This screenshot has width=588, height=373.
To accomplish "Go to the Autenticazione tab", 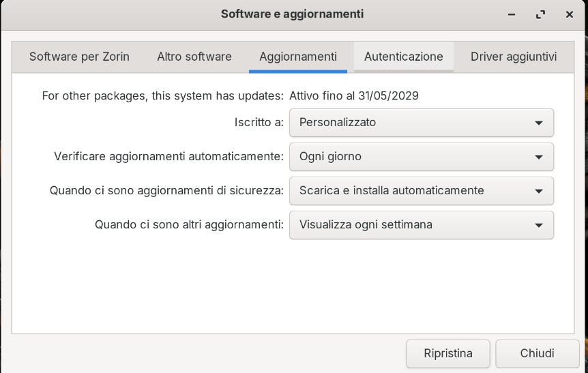I will (x=404, y=57).
